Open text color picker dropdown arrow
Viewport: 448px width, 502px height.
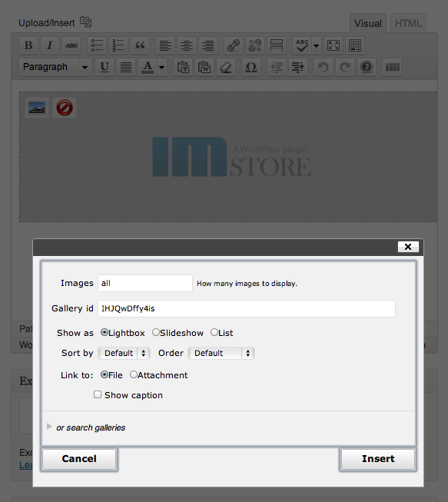coord(162,67)
